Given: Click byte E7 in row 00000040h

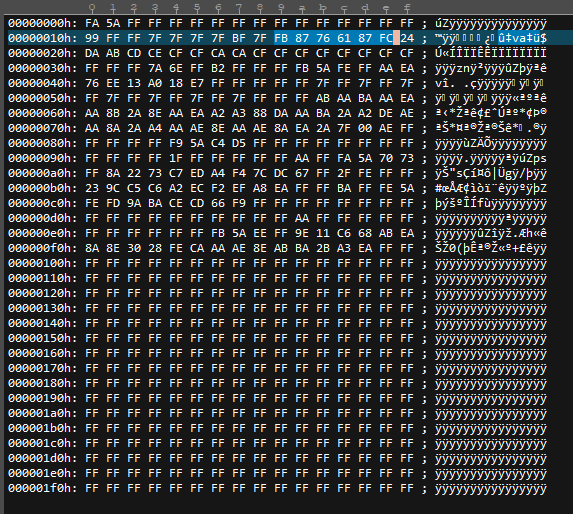Looking at the screenshot, I should click(197, 83).
